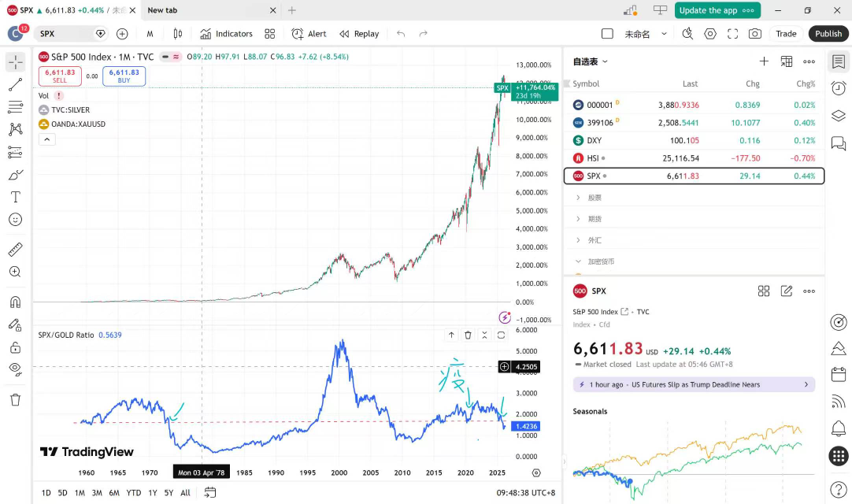Toggle hide all drawings eye icon
This screenshot has width=852, height=504.
(15, 369)
